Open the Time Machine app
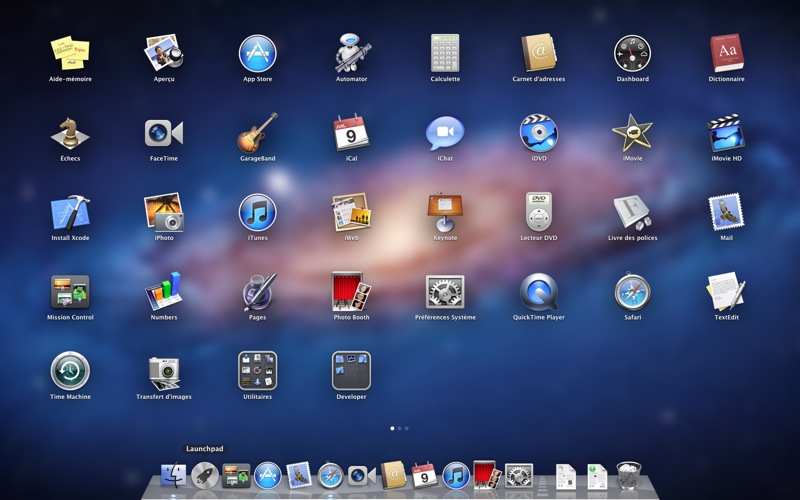800x500 pixels. click(x=70, y=371)
